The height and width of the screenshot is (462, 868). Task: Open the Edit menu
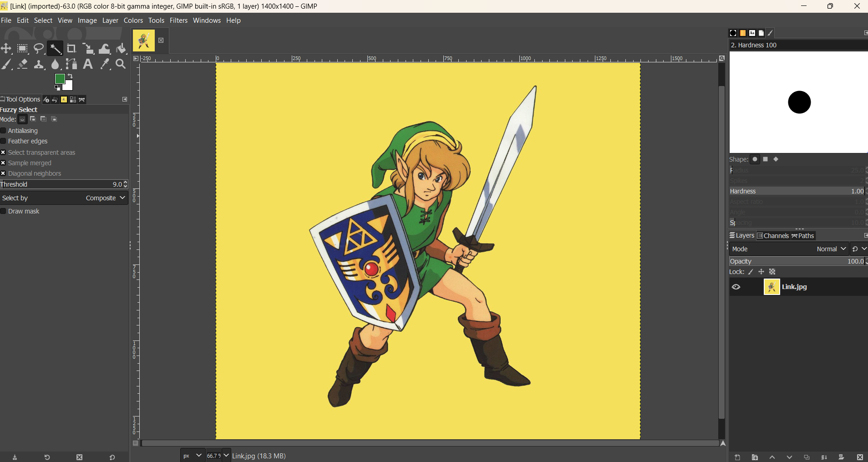tap(23, 20)
